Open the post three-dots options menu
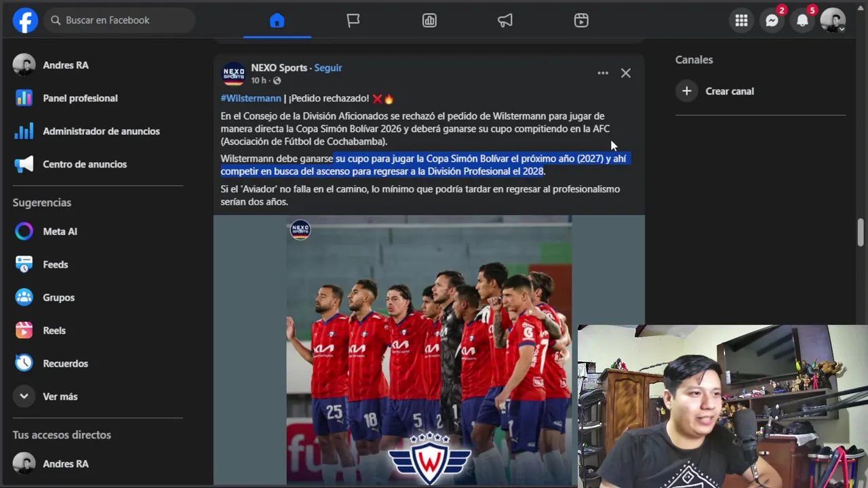Screen dimensions: 868x488 click(603, 73)
